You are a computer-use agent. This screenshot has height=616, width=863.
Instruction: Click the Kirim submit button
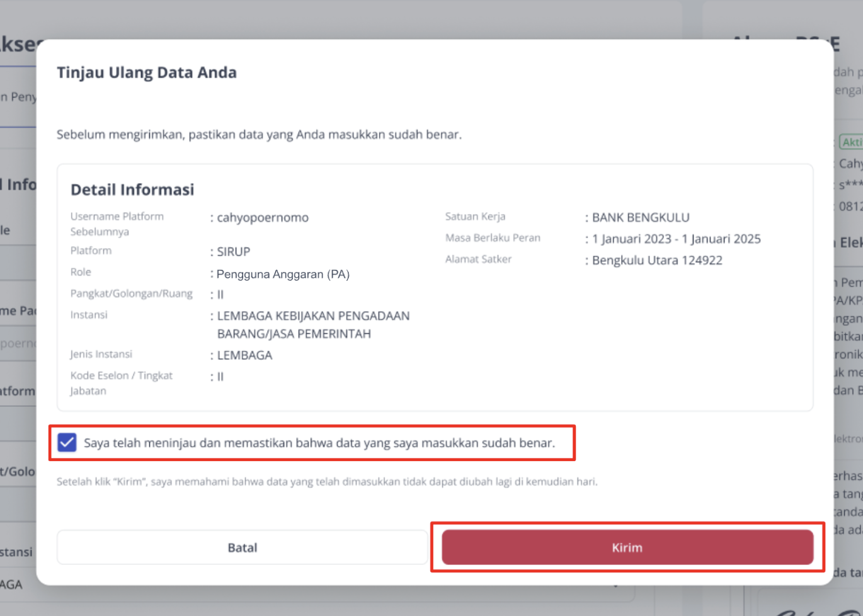(x=627, y=547)
